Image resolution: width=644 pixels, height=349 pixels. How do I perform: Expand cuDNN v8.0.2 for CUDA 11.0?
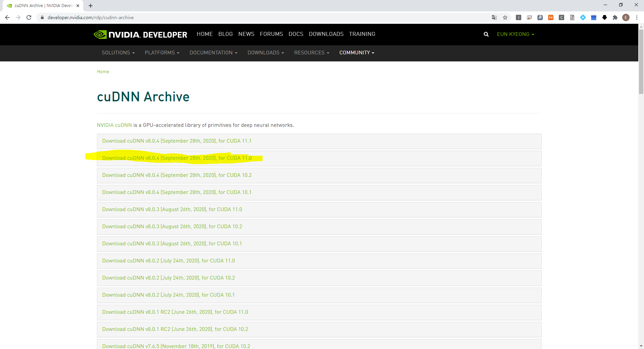[319, 261]
